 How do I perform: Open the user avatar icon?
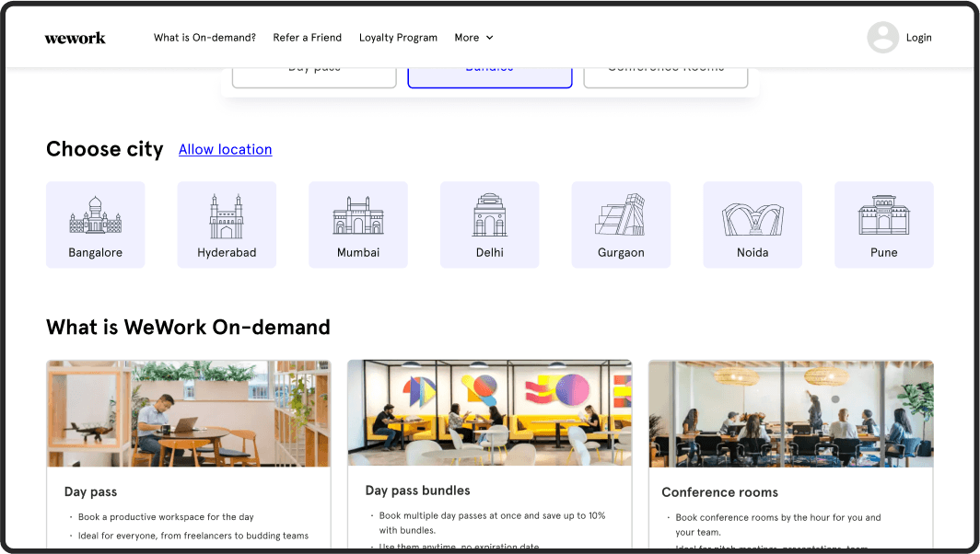click(x=882, y=38)
